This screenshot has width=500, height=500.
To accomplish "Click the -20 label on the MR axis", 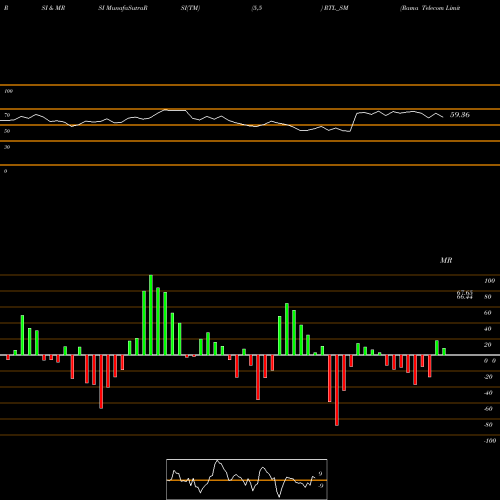I will [488, 377].
